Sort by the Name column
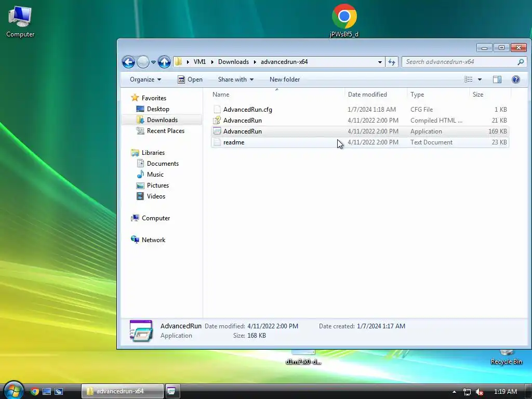The height and width of the screenshot is (399, 532). tap(277, 95)
